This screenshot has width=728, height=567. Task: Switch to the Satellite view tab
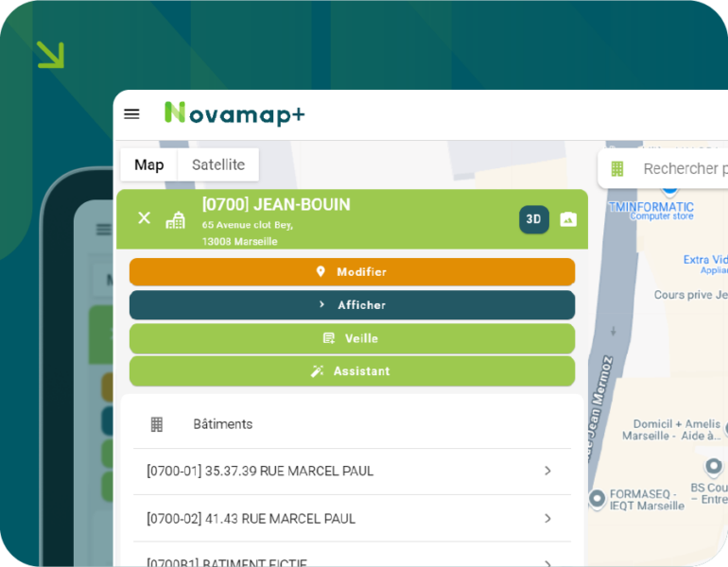218,164
